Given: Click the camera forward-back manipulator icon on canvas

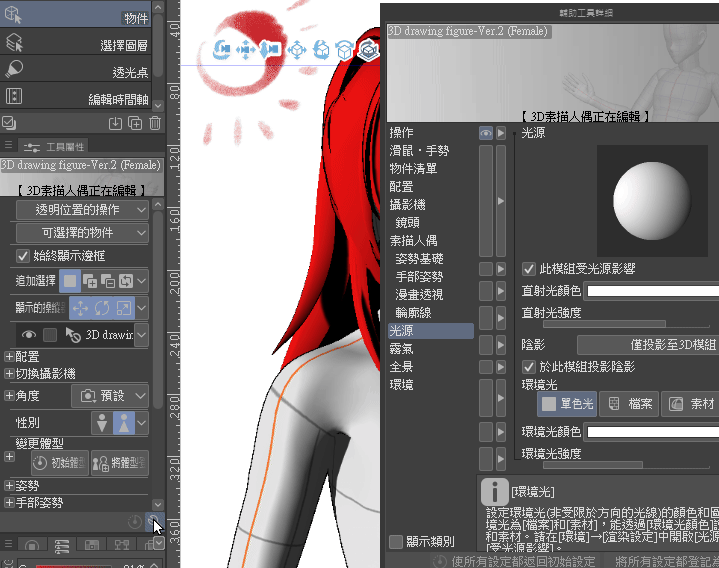Looking at the screenshot, I should tap(270, 50).
